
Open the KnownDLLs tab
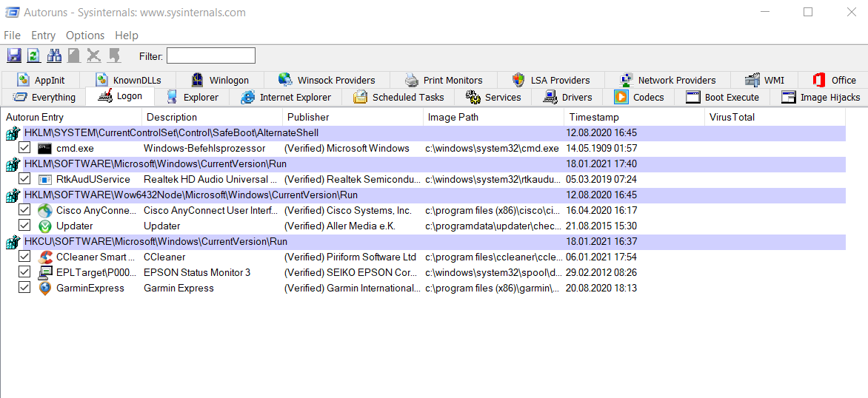[x=128, y=80]
